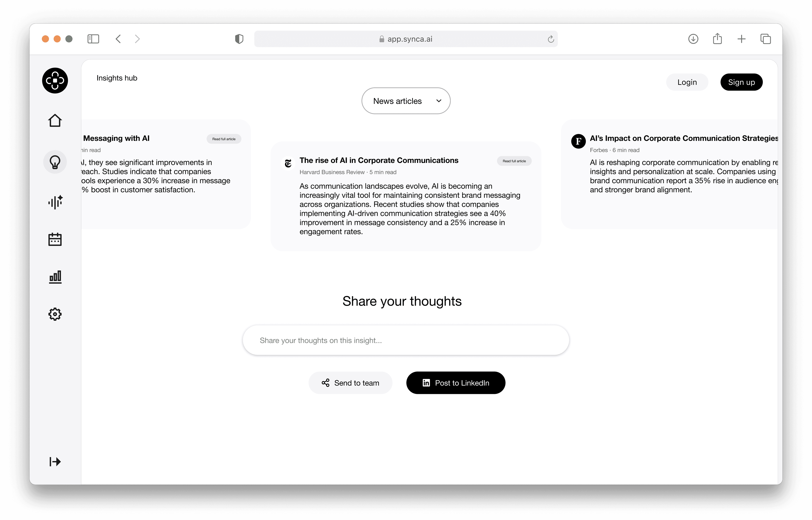Select the settings gear icon
812x520 pixels.
[55, 314]
